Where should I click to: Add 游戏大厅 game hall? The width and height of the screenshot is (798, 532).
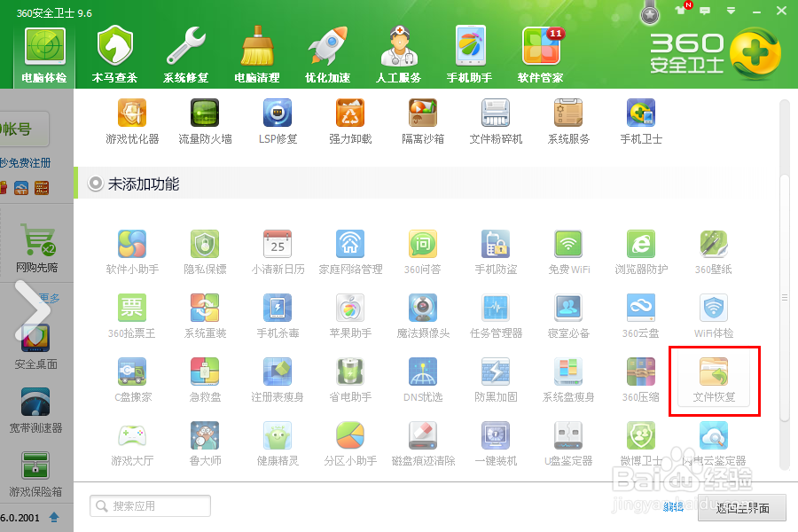point(132,444)
